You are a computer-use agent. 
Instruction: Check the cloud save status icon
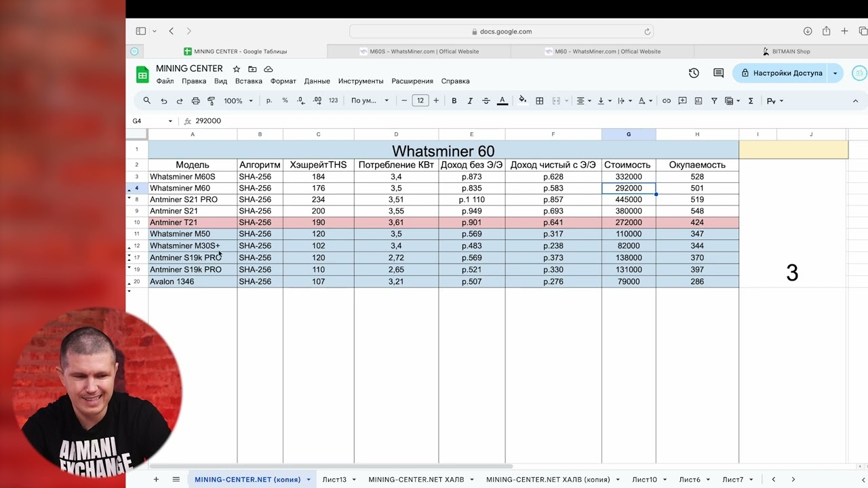point(269,69)
